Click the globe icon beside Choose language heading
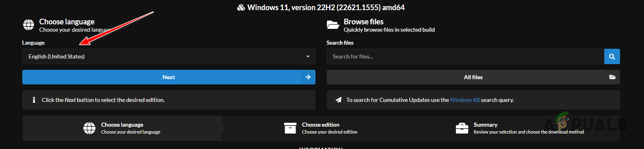 click(x=28, y=25)
